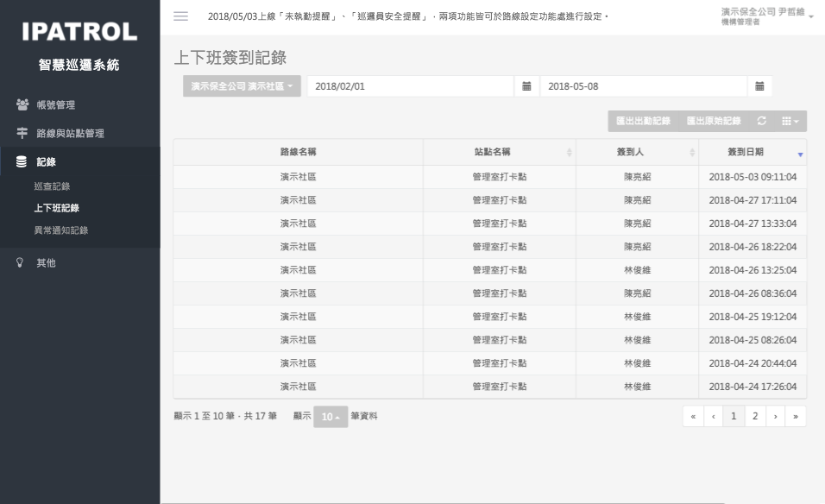Select 異常通知記錄 submenu item

coord(60,230)
